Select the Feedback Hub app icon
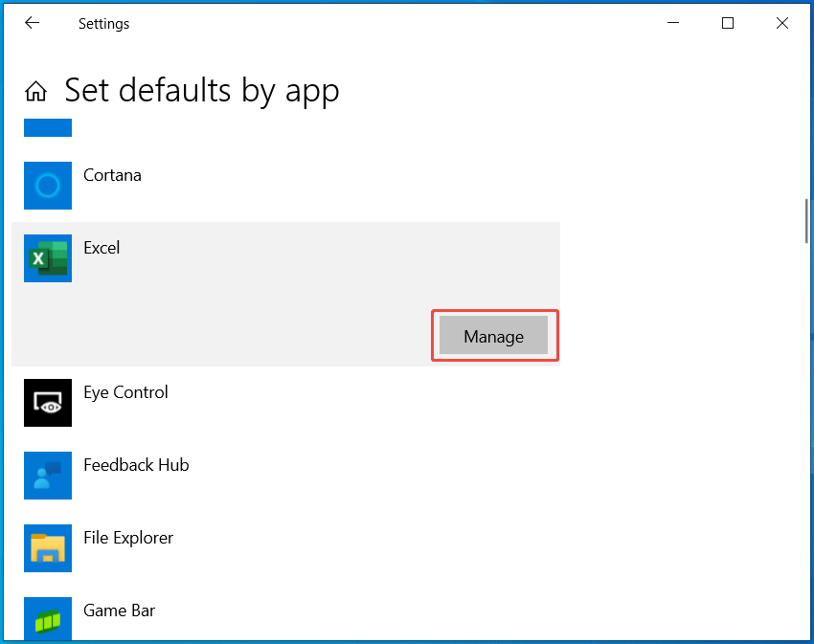814x644 pixels. point(48,476)
